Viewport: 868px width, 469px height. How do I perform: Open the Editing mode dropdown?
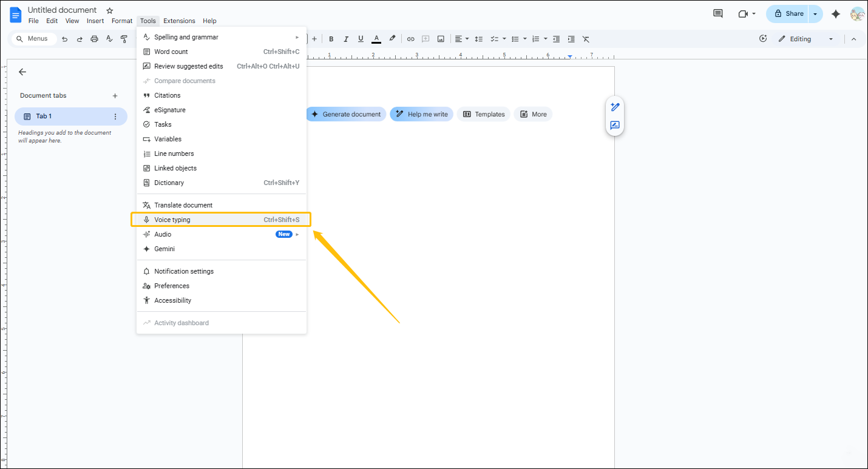[x=806, y=39]
